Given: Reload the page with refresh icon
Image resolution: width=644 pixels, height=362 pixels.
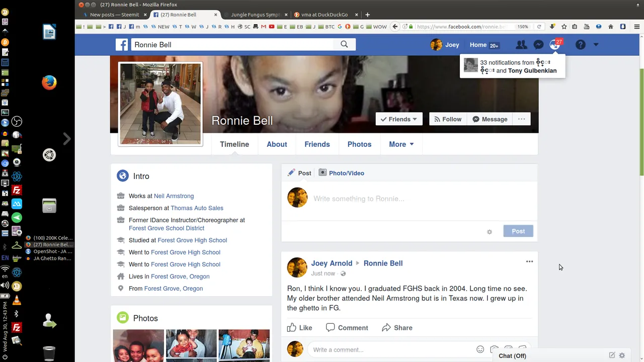Looking at the screenshot, I should [539, 27].
